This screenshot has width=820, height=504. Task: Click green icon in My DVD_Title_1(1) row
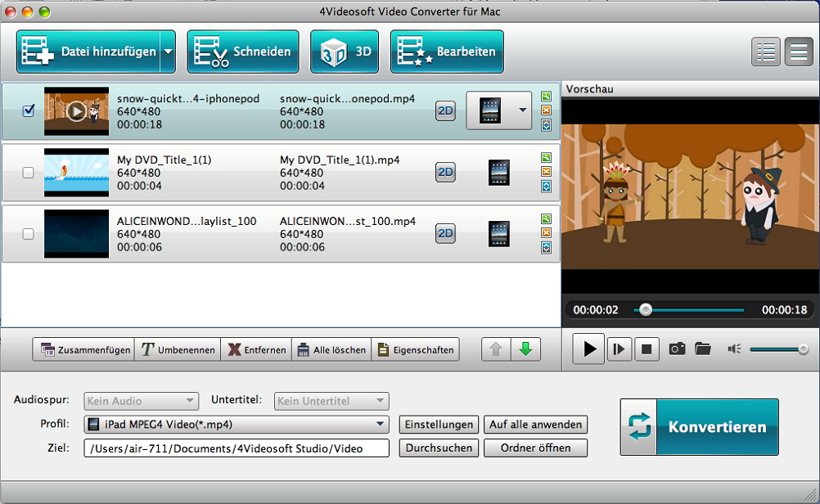point(546,157)
